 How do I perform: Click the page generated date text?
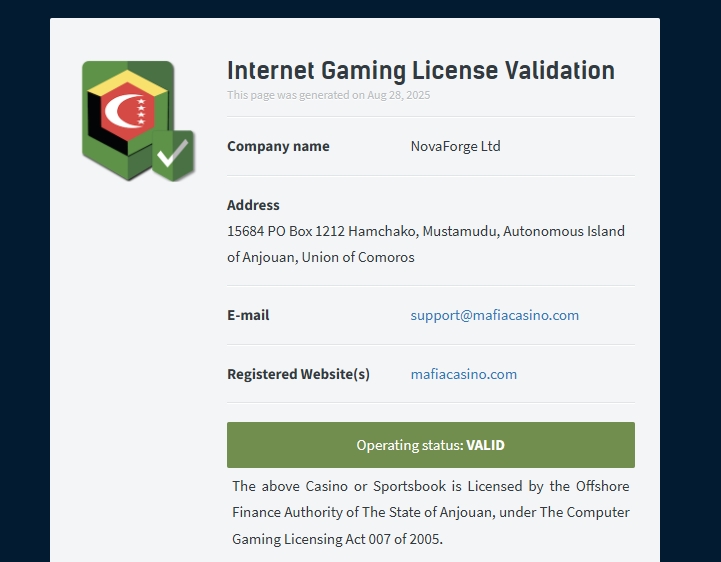coord(328,95)
